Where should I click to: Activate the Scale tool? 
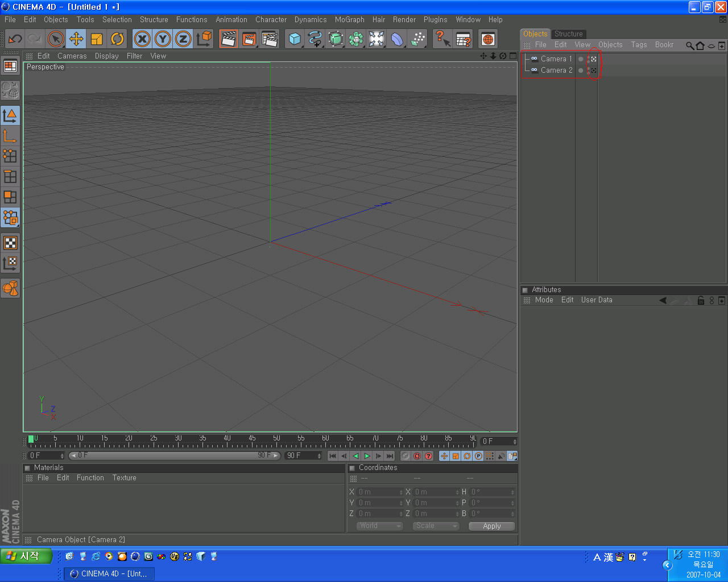tap(97, 39)
